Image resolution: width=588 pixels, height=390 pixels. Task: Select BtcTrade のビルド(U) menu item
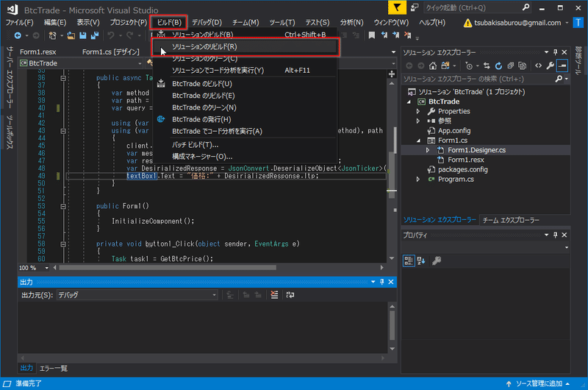[245, 84]
